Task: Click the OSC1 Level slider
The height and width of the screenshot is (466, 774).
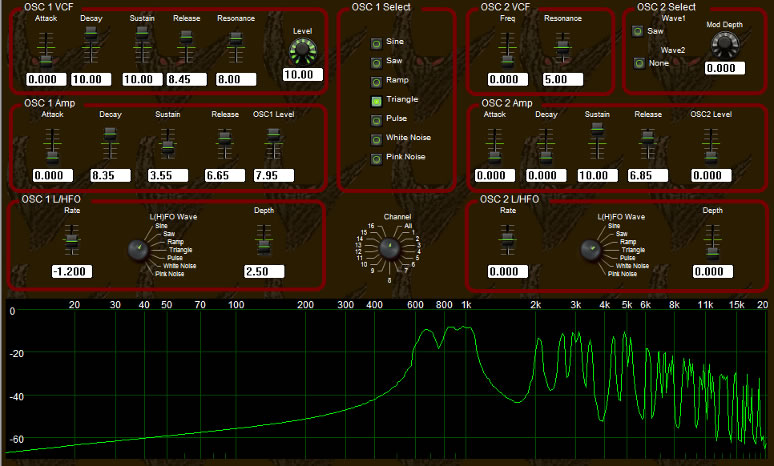Action: tap(273, 143)
